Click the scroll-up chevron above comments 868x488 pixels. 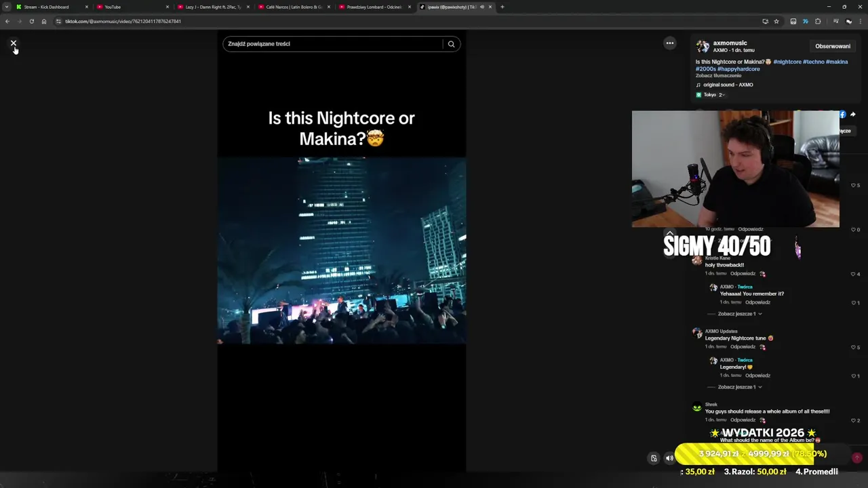670,233
